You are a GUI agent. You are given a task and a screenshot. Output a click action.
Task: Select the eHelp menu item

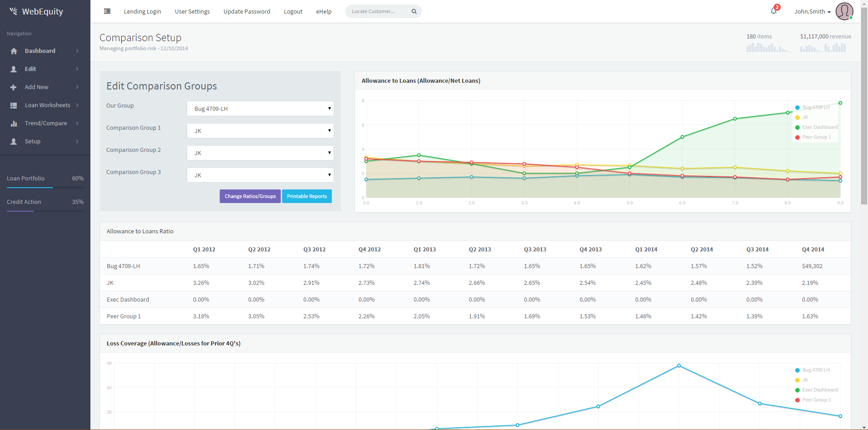pos(324,12)
